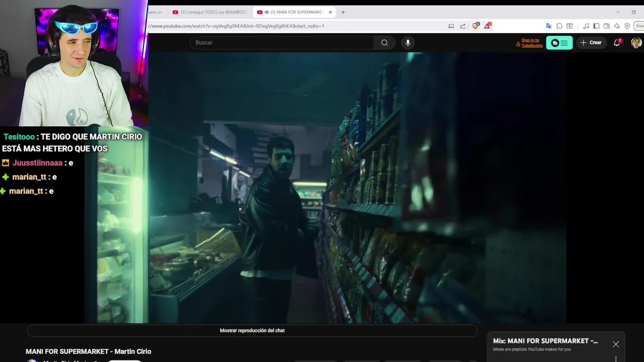Open the Leo AI sparkle icon

[617, 26]
